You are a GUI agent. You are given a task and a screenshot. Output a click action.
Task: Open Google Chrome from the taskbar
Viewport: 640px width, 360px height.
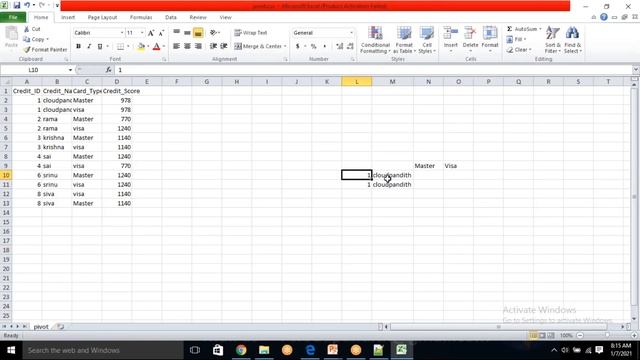[x=241, y=350]
